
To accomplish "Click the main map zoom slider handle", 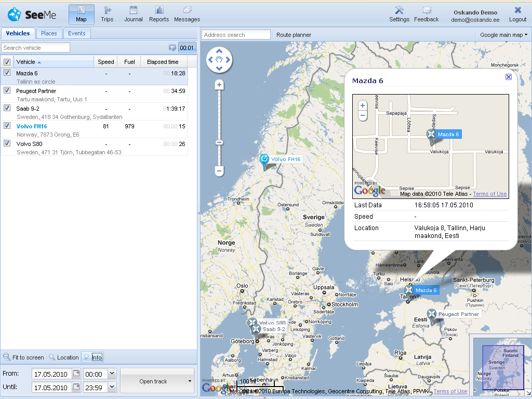I will click(219, 142).
